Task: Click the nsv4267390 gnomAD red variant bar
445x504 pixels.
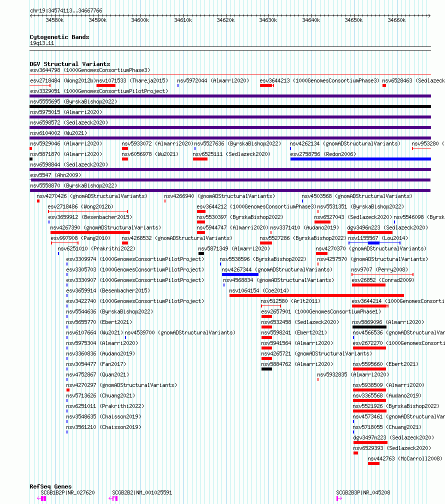Action: pyautogui.click(x=90, y=232)
